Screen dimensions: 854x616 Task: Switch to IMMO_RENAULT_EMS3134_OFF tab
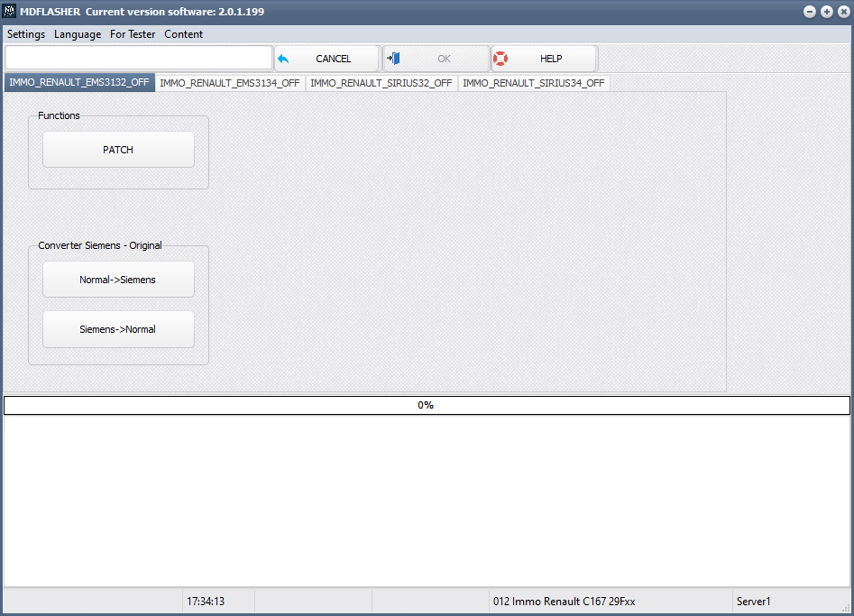click(x=230, y=83)
